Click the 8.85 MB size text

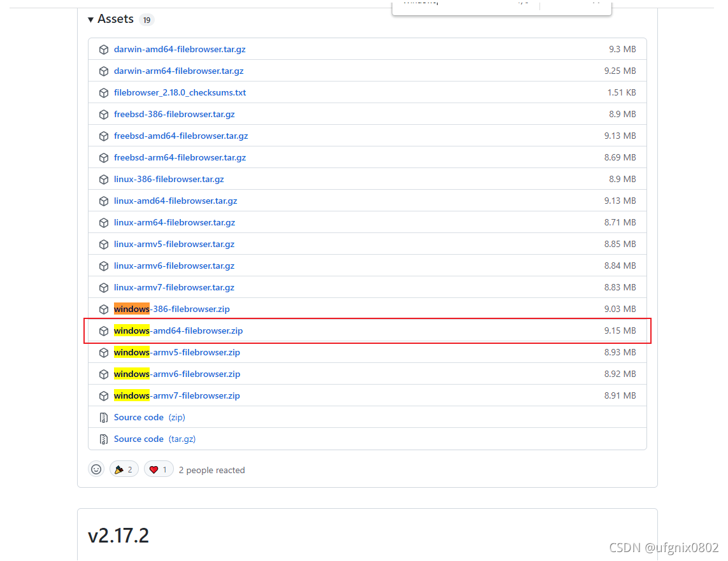coord(620,244)
